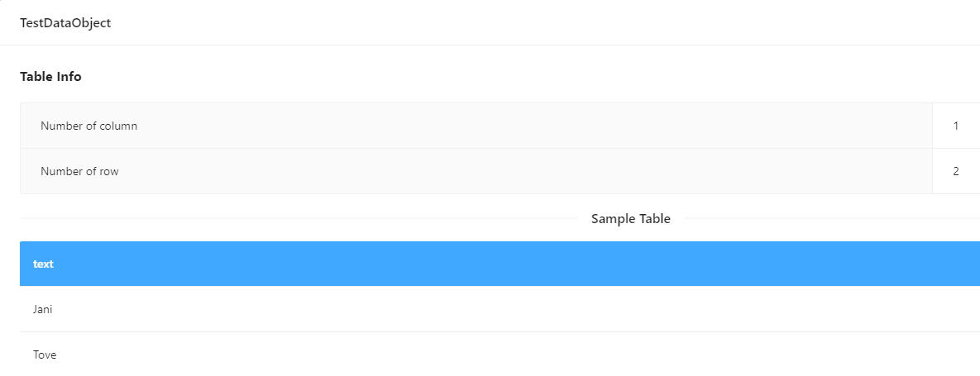Click the Sample Table divider title
Screen dimensions: 980x376
[631, 219]
